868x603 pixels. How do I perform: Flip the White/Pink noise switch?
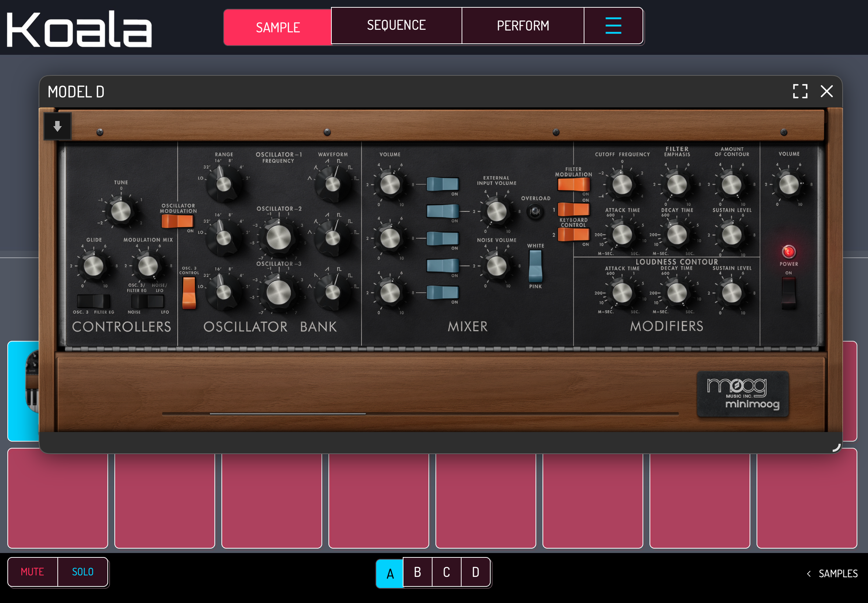click(535, 266)
